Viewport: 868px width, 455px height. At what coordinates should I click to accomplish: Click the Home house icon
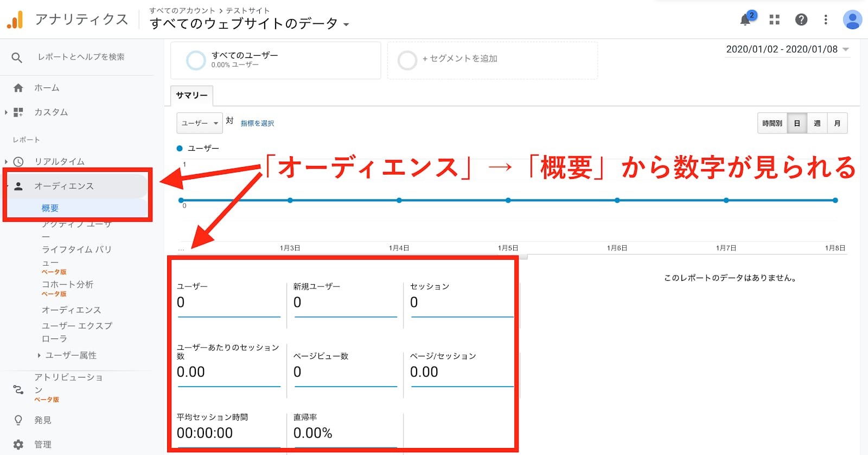[x=18, y=88]
